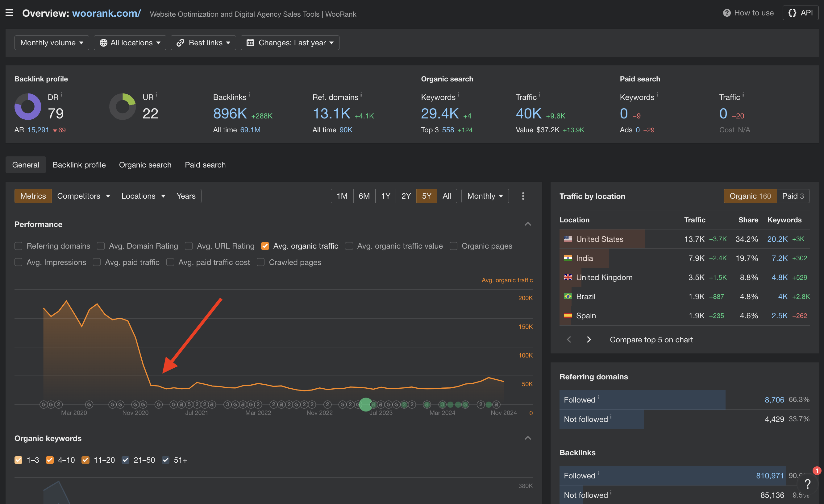Select the Paid 3 location toggle
This screenshot has width=824, height=504.
click(x=793, y=196)
